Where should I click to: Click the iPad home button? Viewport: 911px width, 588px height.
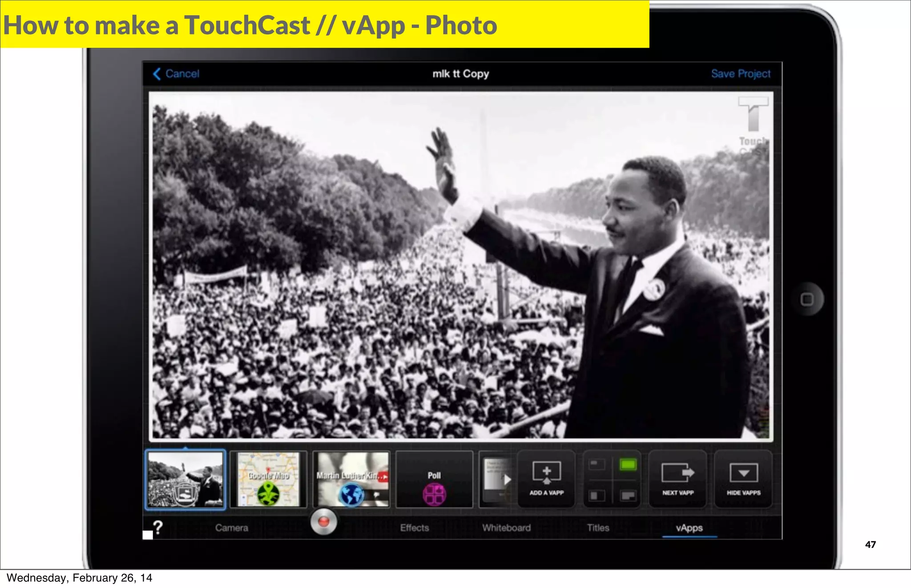point(807,299)
